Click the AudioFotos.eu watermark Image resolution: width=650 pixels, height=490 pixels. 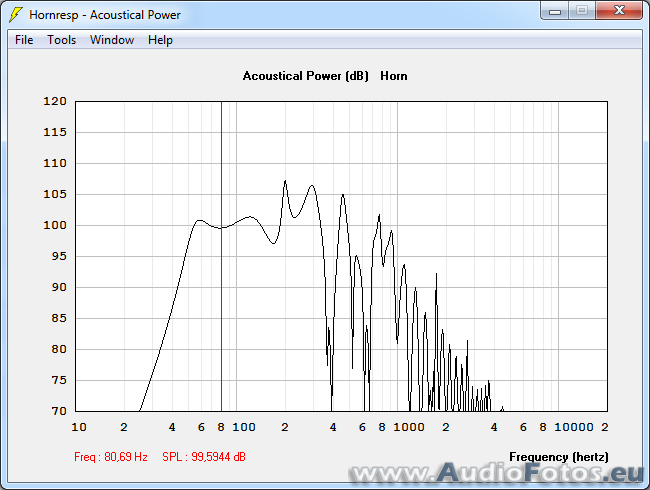coord(495,473)
